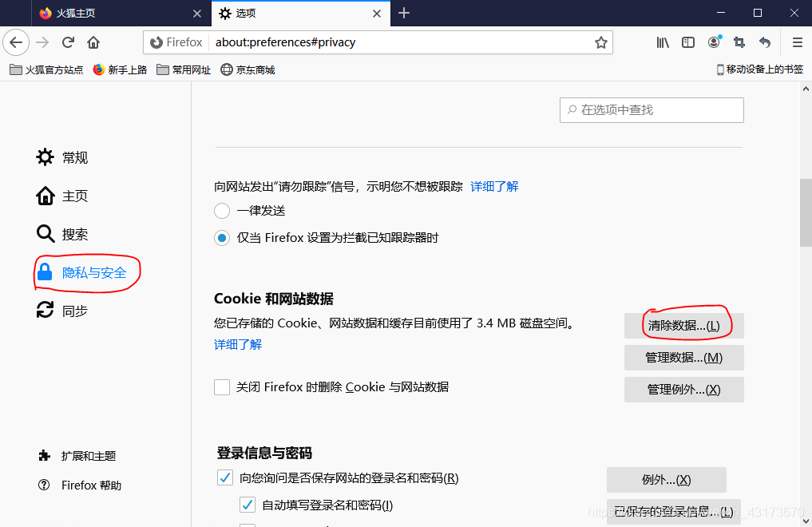Click the Firefox identity icon in address bar
This screenshot has height=527, width=812.
click(x=176, y=42)
